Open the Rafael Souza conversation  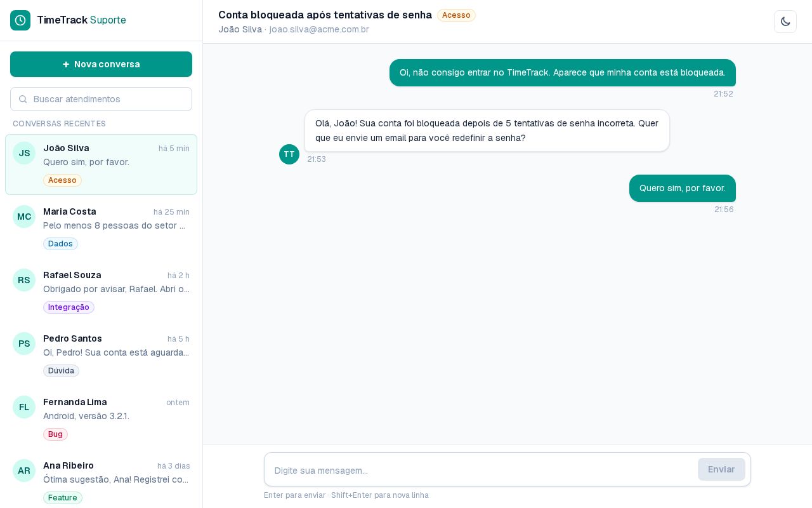pos(101,291)
